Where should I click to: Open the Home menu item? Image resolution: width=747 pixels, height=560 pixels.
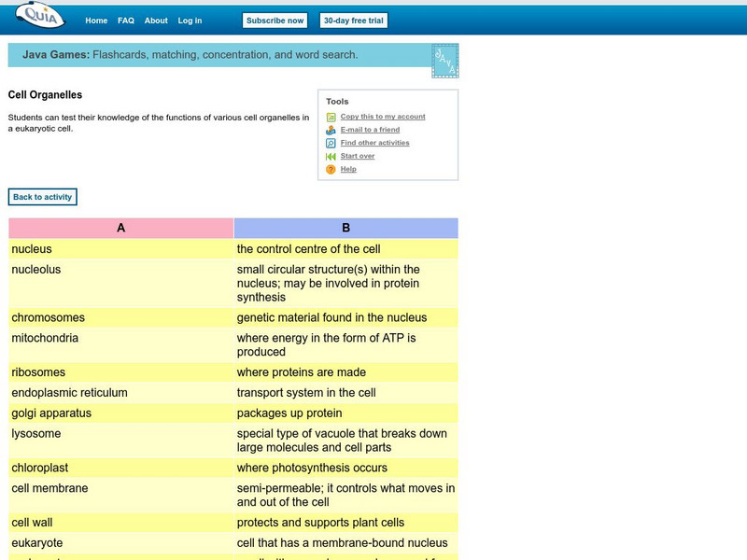click(96, 21)
